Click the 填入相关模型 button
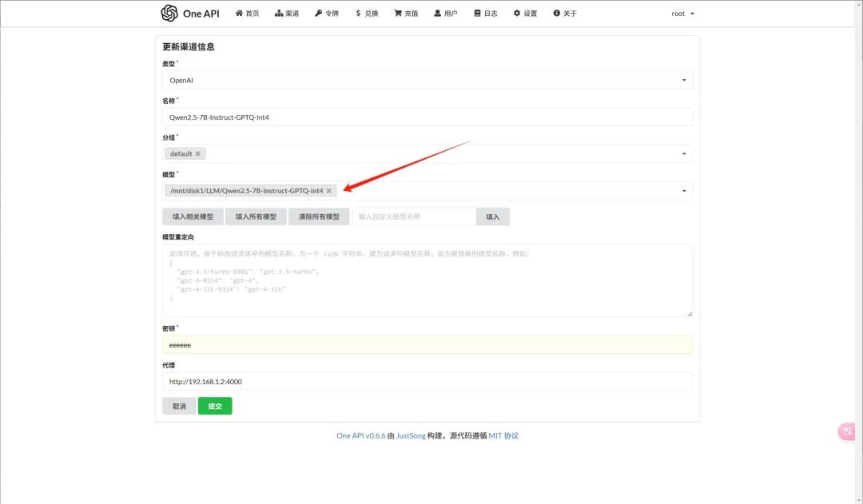This screenshot has height=504, width=863. point(193,216)
